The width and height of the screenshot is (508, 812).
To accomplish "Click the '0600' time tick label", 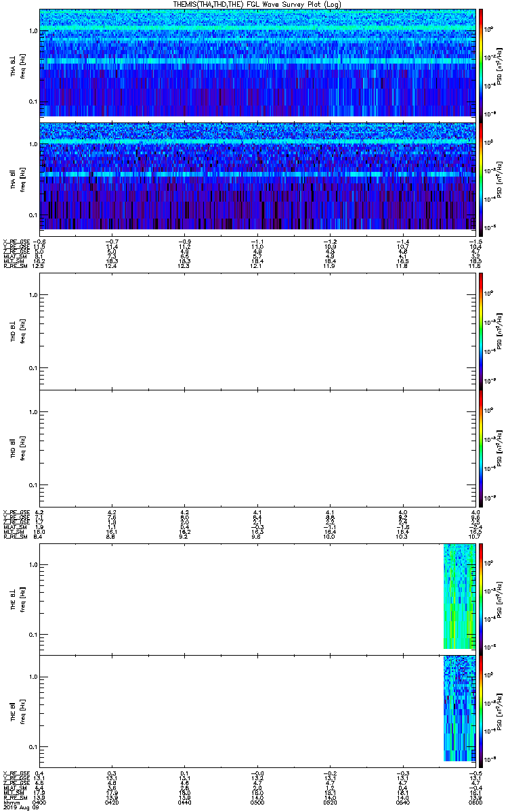I will tap(475, 802).
